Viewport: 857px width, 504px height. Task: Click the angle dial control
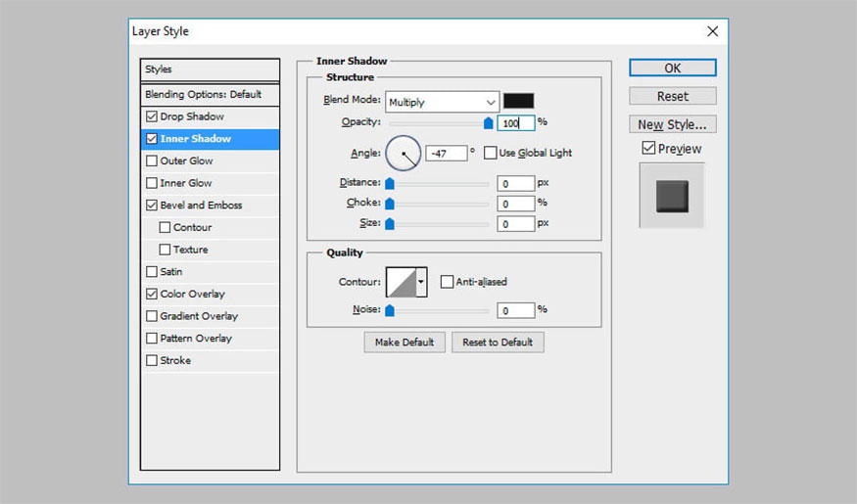click(403, 153)
